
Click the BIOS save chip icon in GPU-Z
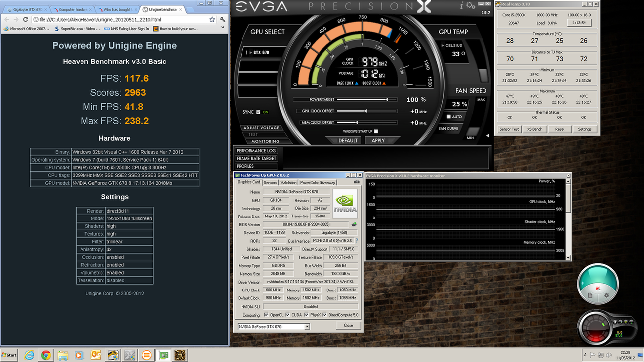pos(354,225)
